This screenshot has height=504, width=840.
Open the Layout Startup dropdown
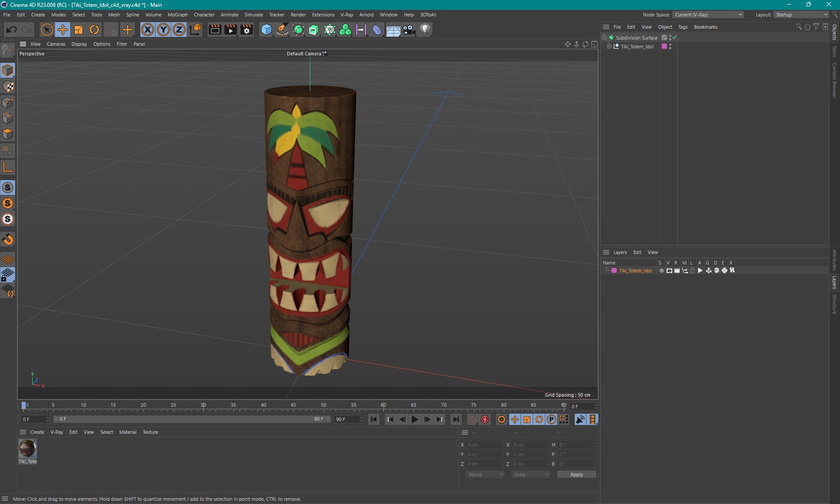pyautogui.click(x=801, y=15)
